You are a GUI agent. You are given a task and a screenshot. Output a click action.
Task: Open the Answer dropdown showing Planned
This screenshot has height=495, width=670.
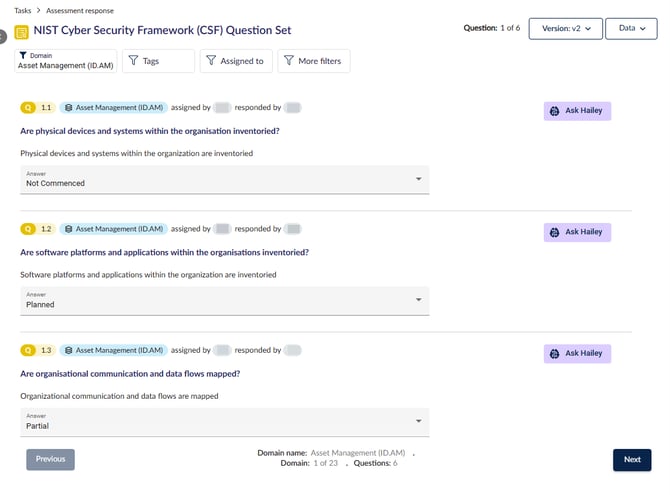[224, 301]
